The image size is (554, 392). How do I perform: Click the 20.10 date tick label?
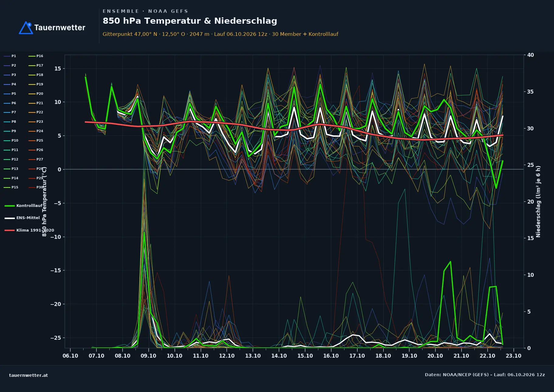(435, 356)
